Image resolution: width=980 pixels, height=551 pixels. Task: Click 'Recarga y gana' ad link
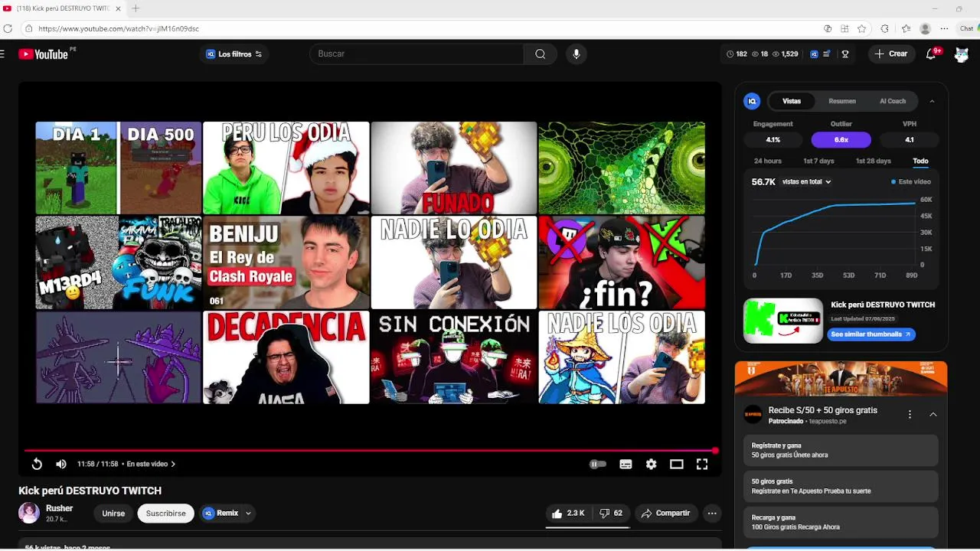coord(841,523)
